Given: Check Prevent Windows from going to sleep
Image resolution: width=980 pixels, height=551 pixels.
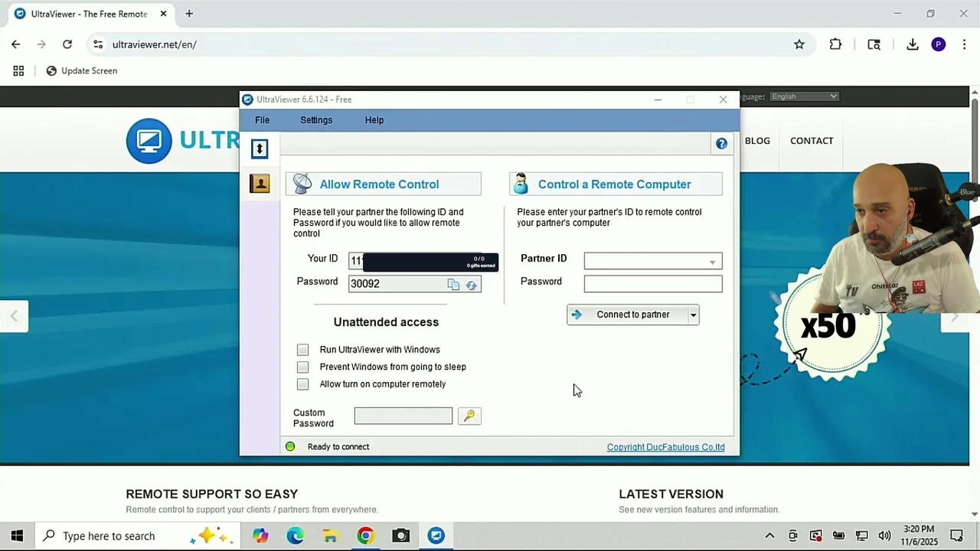Looking at the screenshot, I should (303, 367).
